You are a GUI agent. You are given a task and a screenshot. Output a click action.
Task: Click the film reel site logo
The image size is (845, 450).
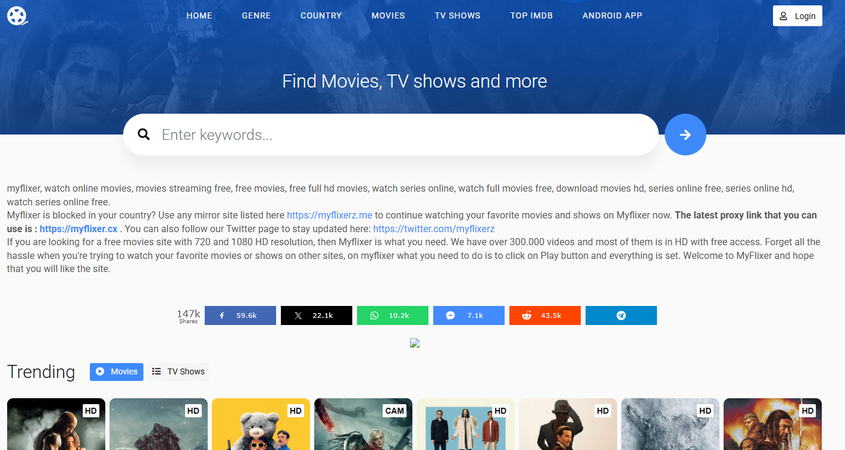pos(17,16)
